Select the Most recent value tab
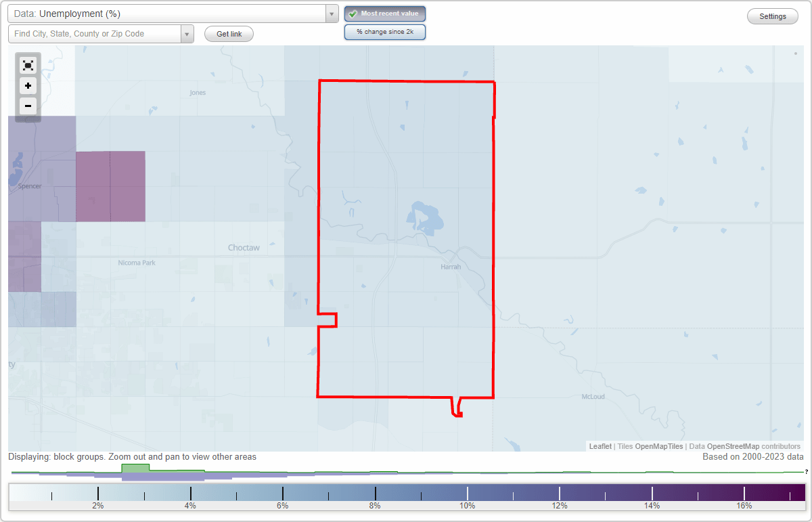 384,13
